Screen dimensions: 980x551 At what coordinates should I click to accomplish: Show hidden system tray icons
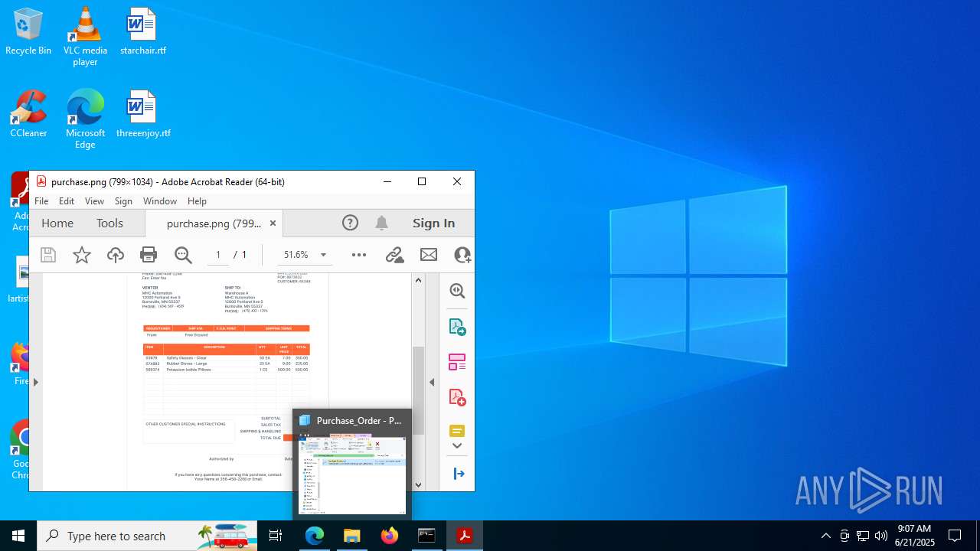tap(825, 536)
